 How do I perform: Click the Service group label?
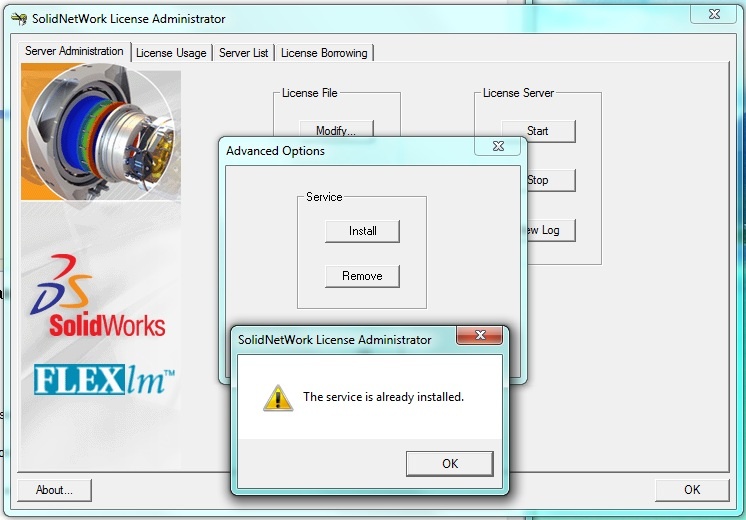324,197
